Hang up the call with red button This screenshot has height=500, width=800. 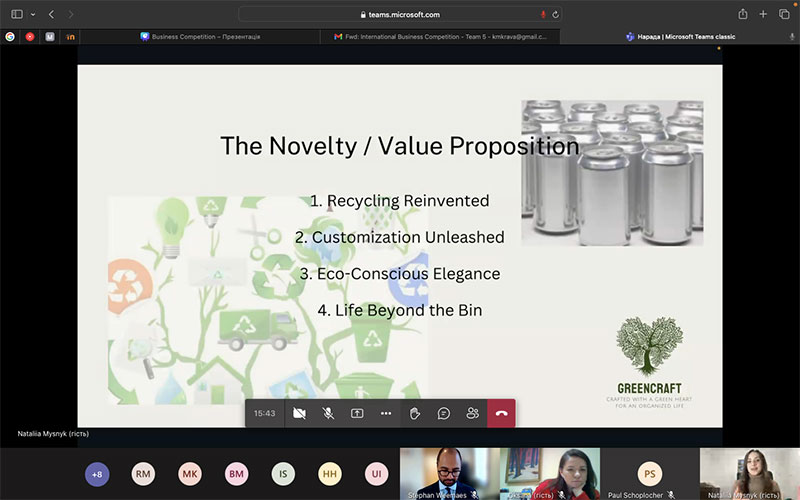tap(501, 413)
